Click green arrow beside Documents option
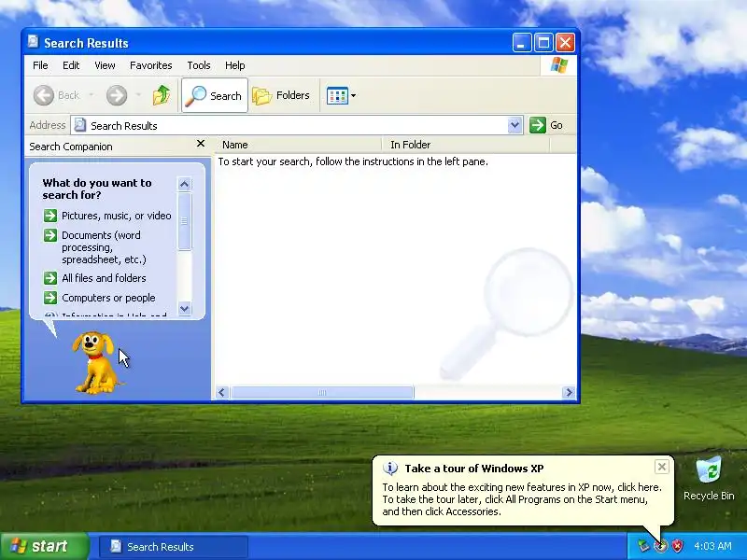Image resolution: width=747 pixels, height=560 pixels. pos(50,235)
